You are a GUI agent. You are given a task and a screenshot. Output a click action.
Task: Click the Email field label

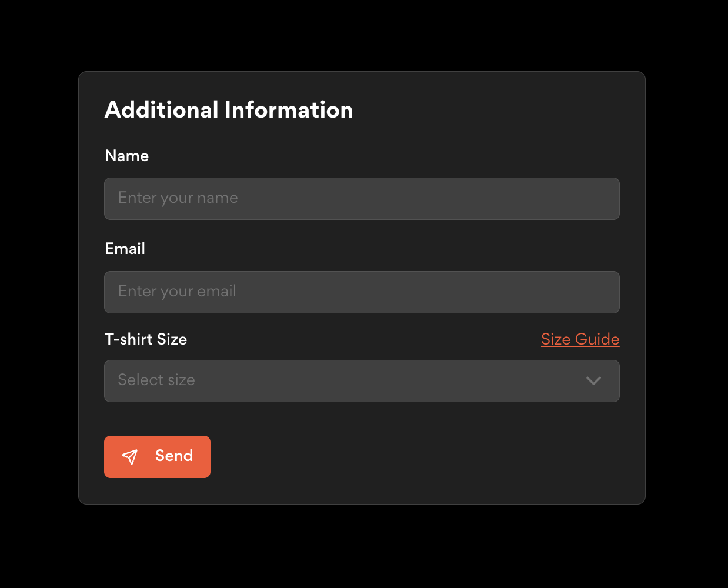click(125, 249)
